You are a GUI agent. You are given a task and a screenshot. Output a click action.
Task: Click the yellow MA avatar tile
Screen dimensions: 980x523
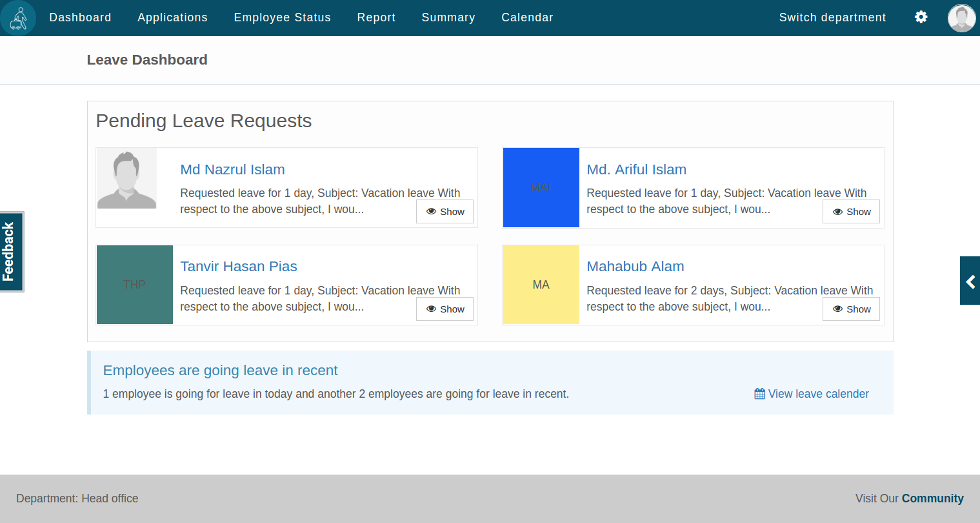[x=541, y=285]
